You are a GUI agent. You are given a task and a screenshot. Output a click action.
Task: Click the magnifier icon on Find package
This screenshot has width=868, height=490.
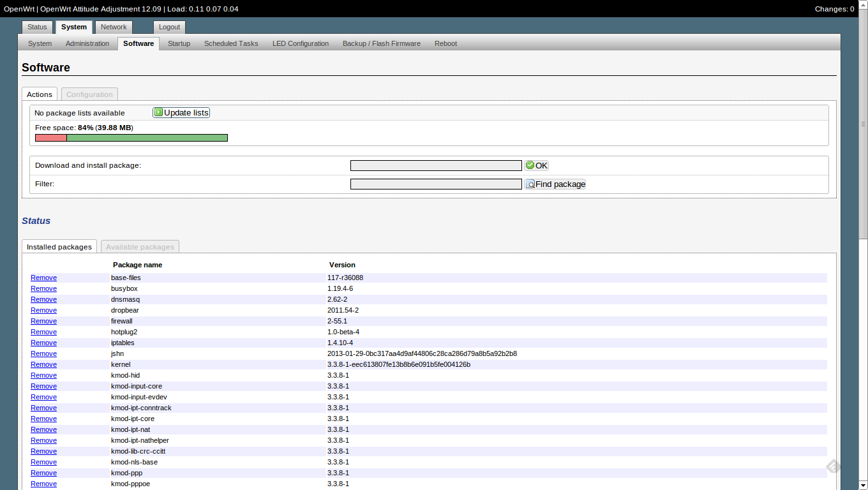(x=530, y=184)
